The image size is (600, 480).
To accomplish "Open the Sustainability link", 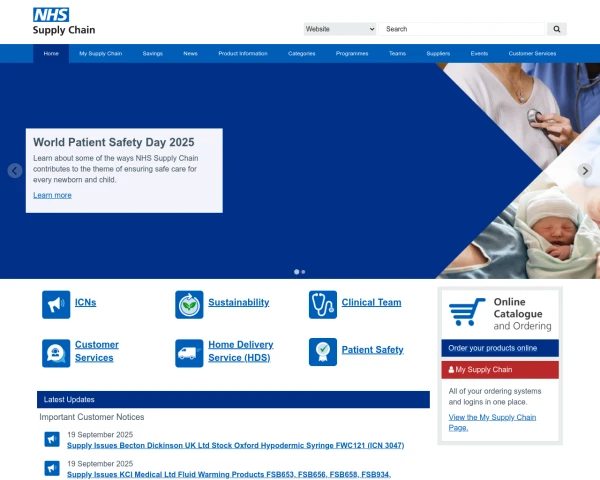I will 239,302.
